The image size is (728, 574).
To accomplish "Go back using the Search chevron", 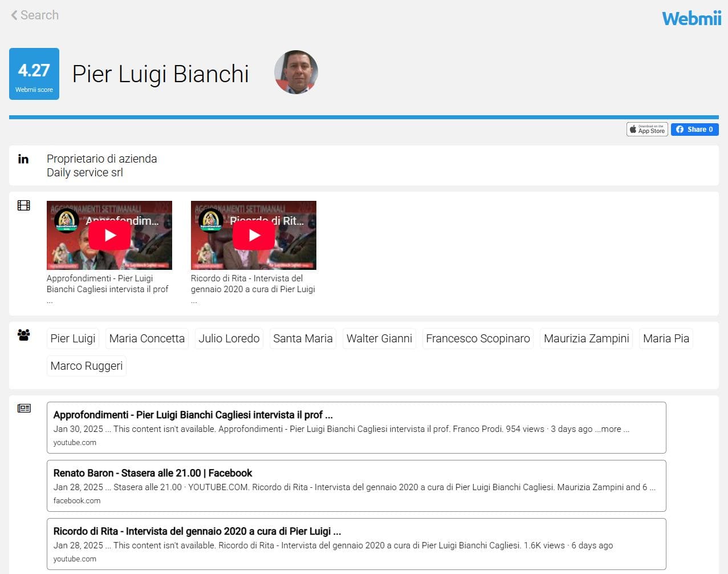I will point(34,15).
